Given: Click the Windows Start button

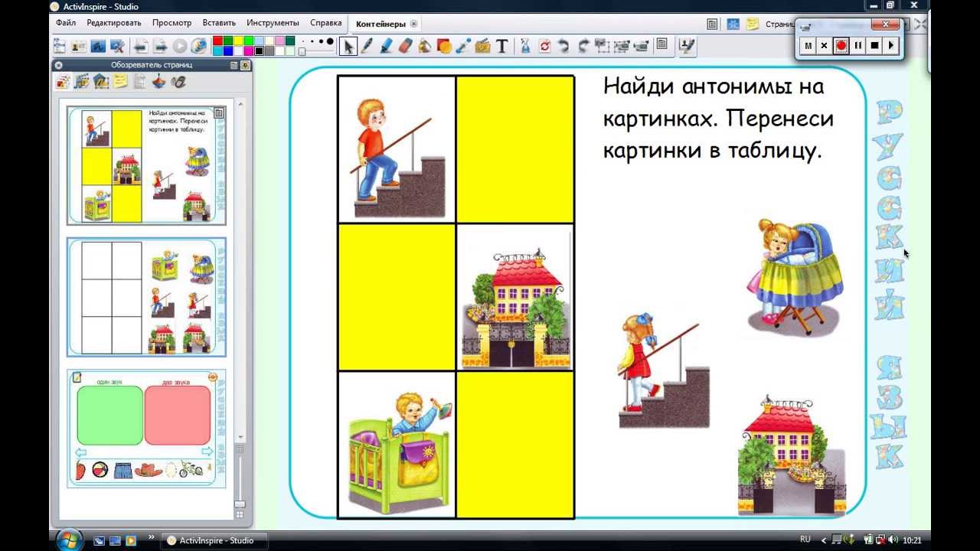Looking at the screenshot, I should pyautogui.click(x=69, y=540).
